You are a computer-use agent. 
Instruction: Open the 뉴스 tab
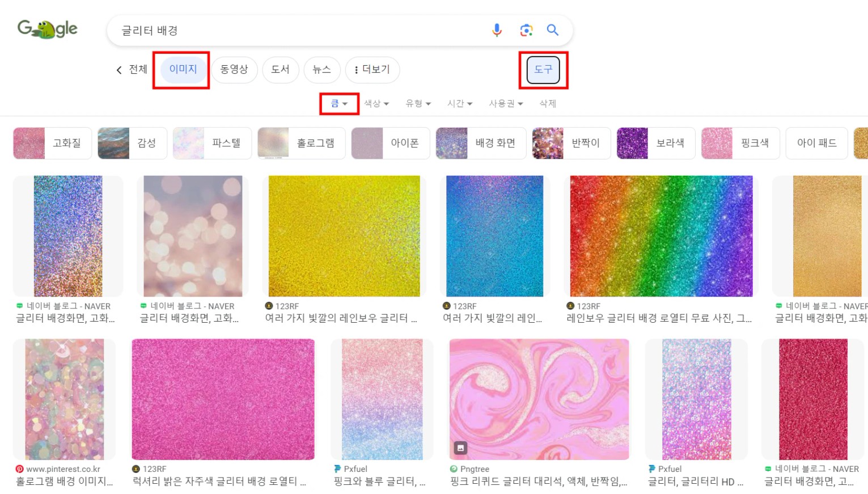(322, 69)
